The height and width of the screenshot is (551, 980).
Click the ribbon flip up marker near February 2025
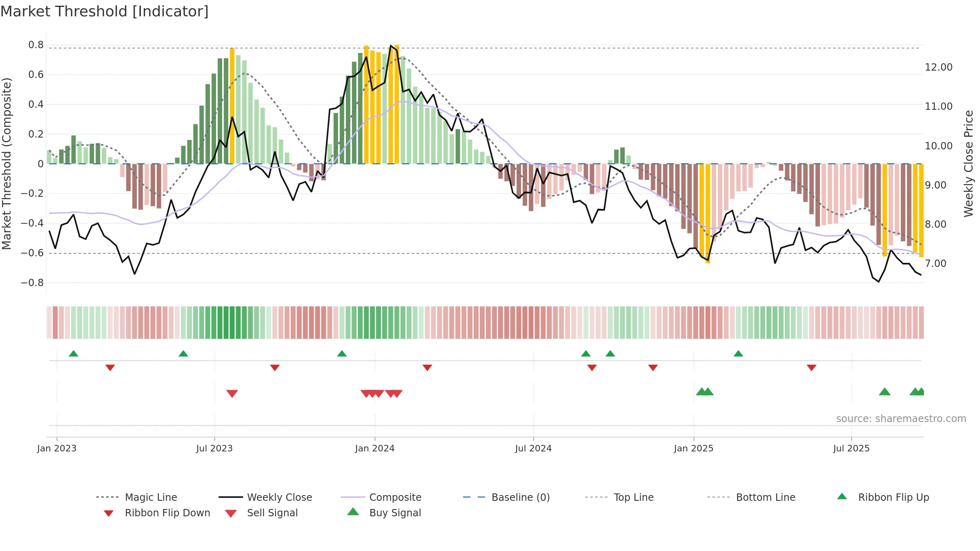(x=738, y=353)
